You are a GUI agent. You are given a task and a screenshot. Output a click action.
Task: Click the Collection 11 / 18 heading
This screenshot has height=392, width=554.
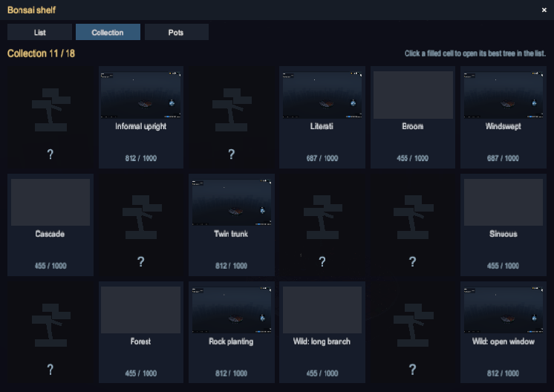pyautogui.click(x=41, y=53)
